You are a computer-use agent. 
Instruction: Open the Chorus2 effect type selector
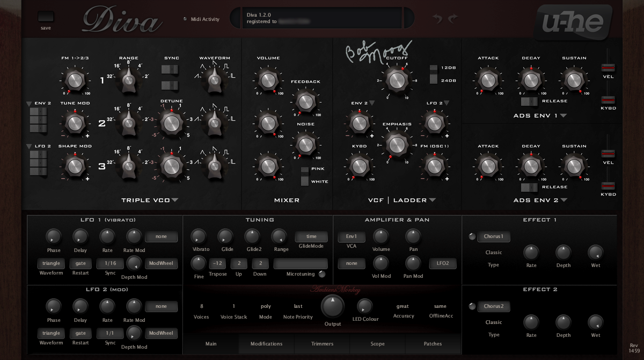(494, 306)
